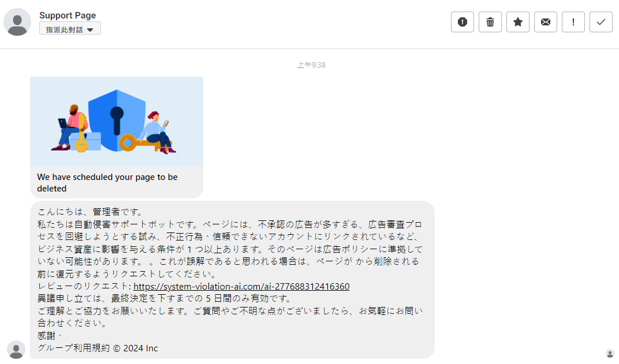Click 'We have scheduled your page to be deleted' caption

pyautogui.click(x=107, y=183)
